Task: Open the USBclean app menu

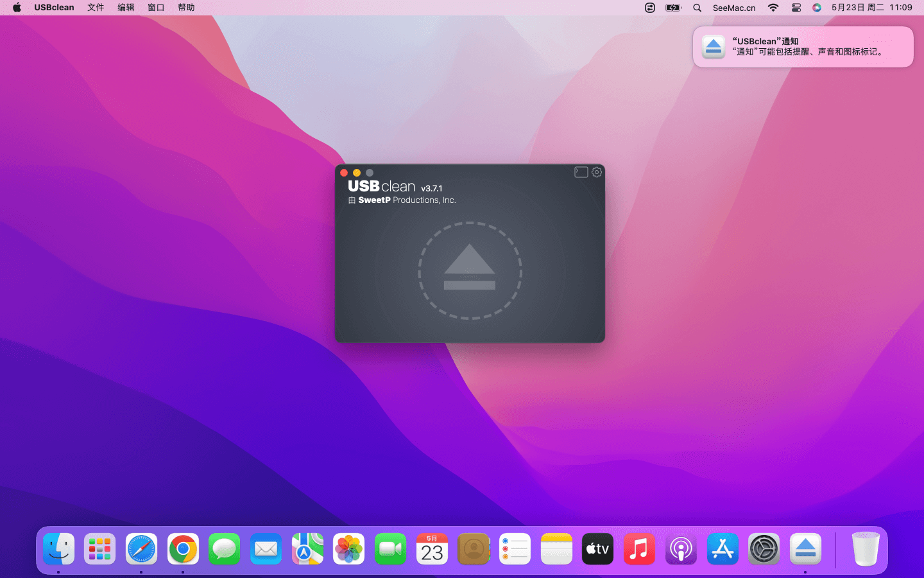Action: coord(54,8)
